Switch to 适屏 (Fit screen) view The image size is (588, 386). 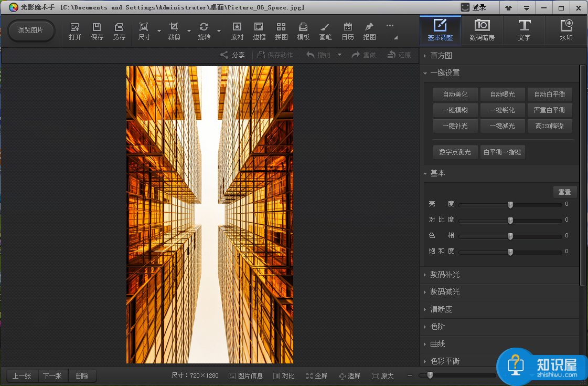tap(349, 376)
